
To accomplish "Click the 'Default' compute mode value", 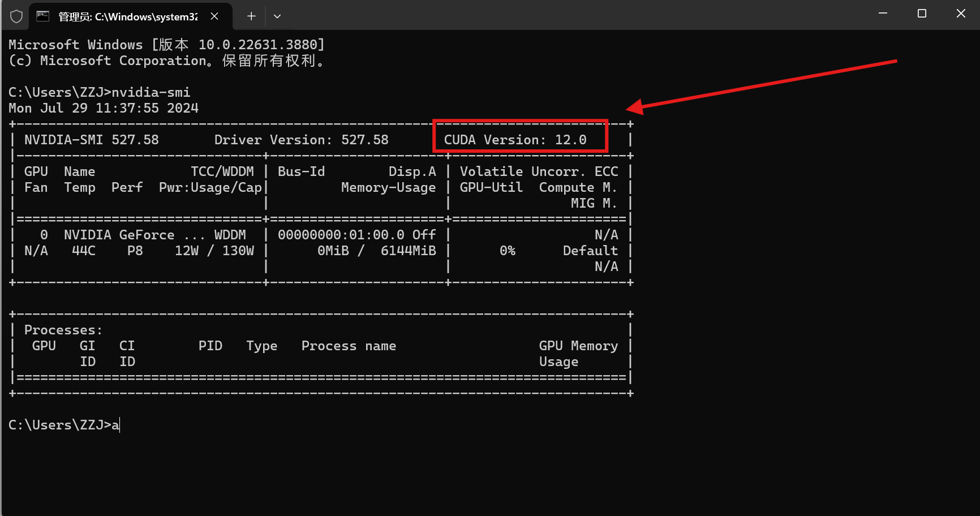I will point(590,251).
